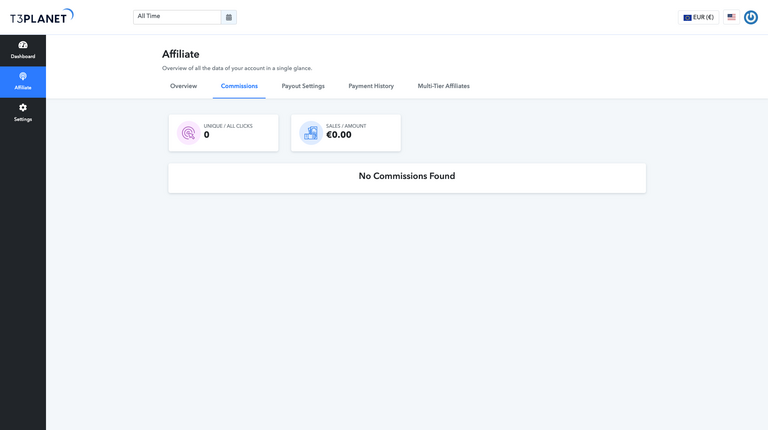The height and width of the screenshot is (430, 768).
Task: Click the blue power icon to log out
Action: pyautogui.click(x=750, y=17)
